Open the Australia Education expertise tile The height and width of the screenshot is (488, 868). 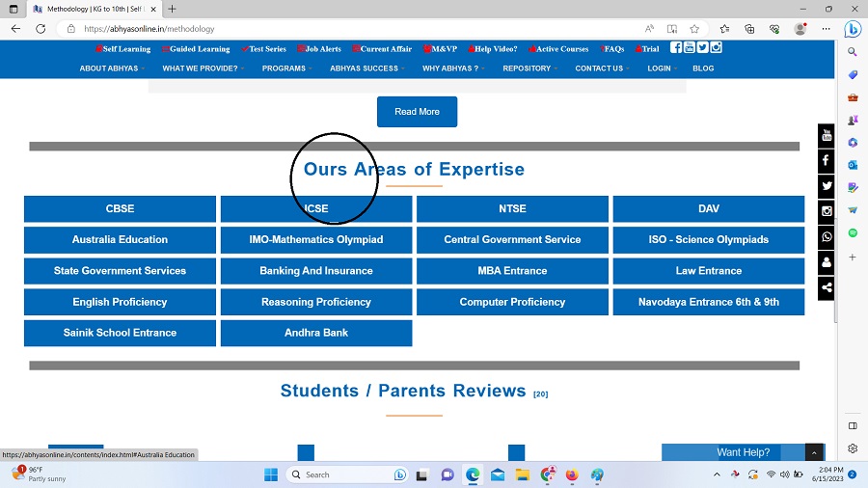click(x=120, y=240)
